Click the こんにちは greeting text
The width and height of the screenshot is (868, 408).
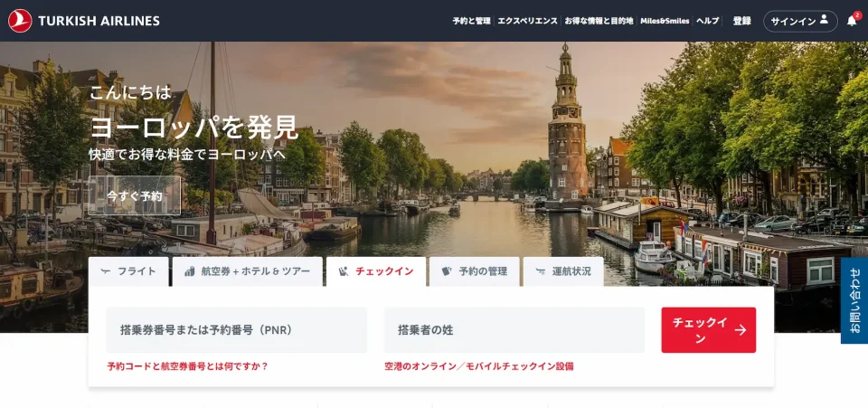130,92
